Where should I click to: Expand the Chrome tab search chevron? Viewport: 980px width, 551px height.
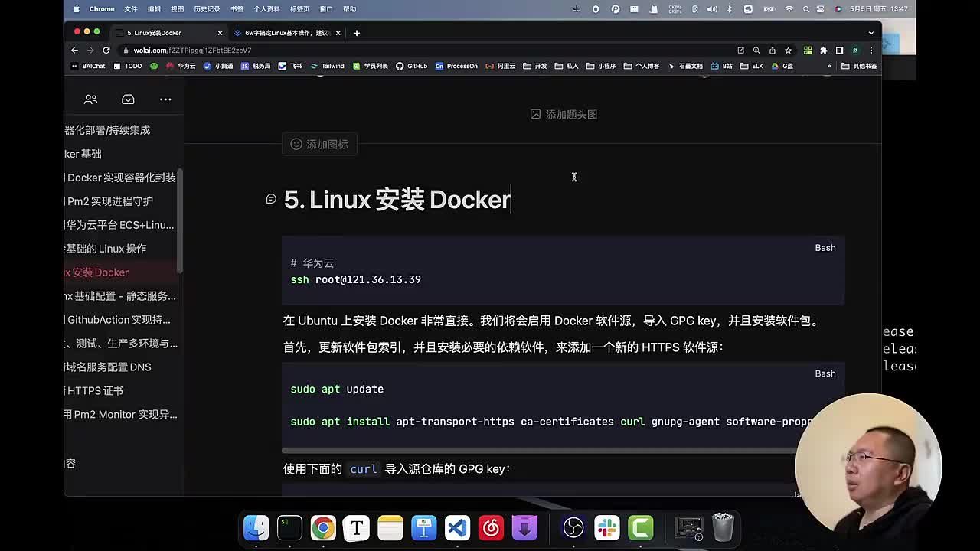pyautogui.click(x=871, y=33)
